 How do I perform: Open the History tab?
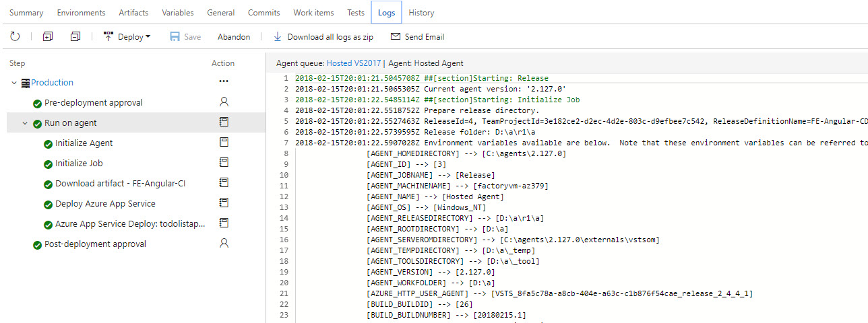(421, 13)
